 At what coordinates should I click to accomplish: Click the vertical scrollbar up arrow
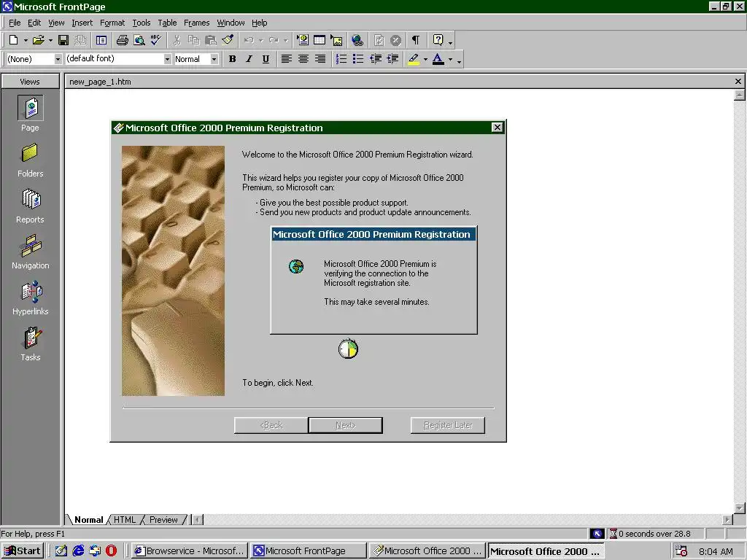click(x=740, y=95)
